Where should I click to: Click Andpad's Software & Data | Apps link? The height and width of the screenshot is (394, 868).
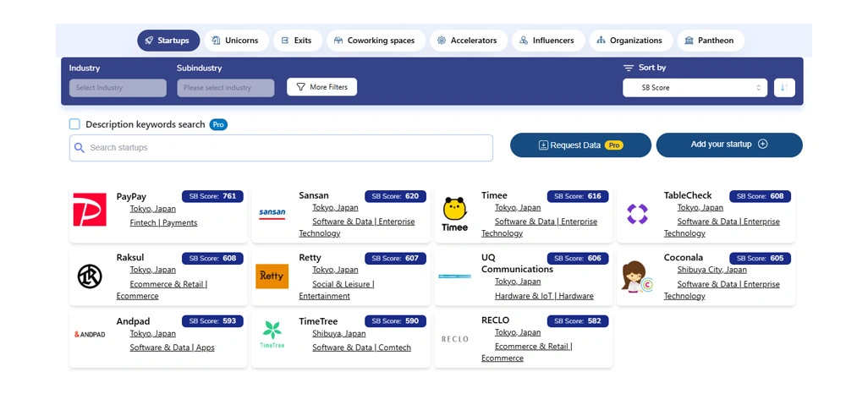172,347
